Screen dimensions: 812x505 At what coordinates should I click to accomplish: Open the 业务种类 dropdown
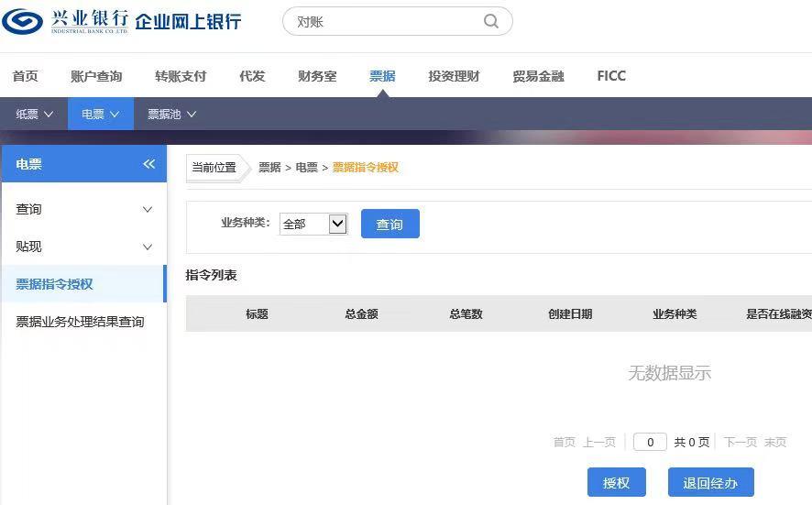pos(313,224)
